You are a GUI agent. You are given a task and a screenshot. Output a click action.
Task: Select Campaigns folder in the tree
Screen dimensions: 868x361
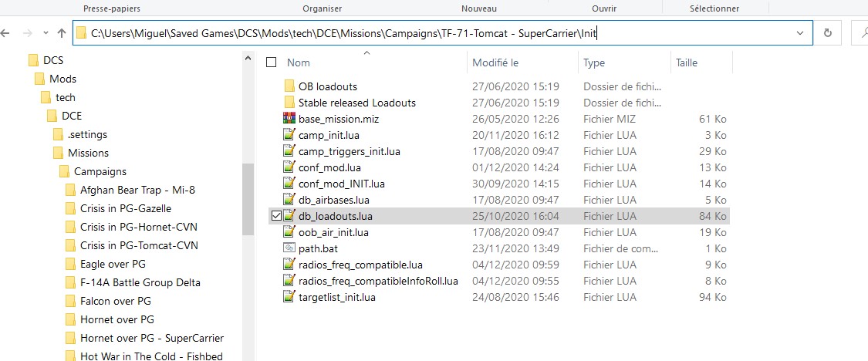(x=100, y=172)
